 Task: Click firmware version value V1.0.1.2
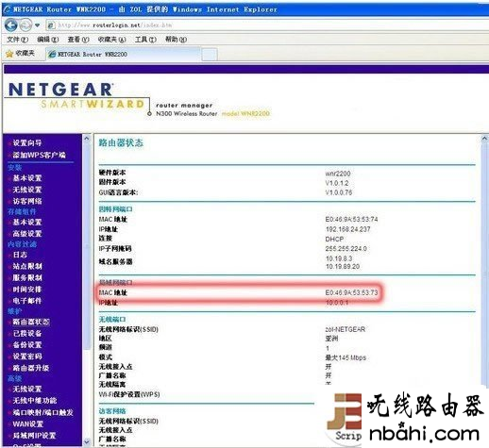pos(337,183)
